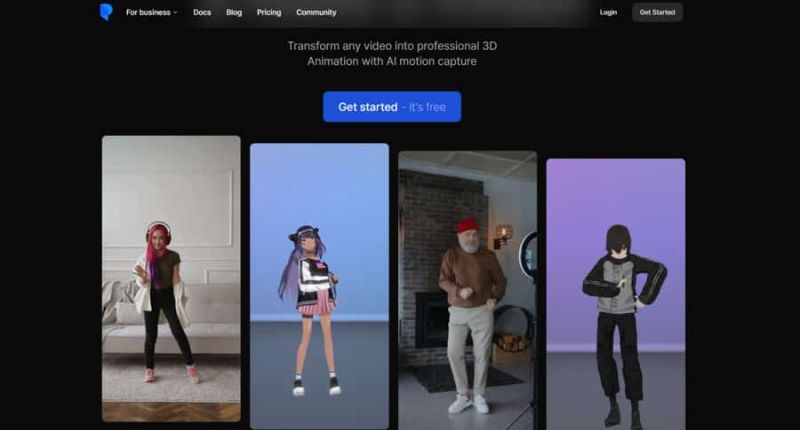
Task: Open the pink-haired woman dancing video
Action: (x=171, y=278)
